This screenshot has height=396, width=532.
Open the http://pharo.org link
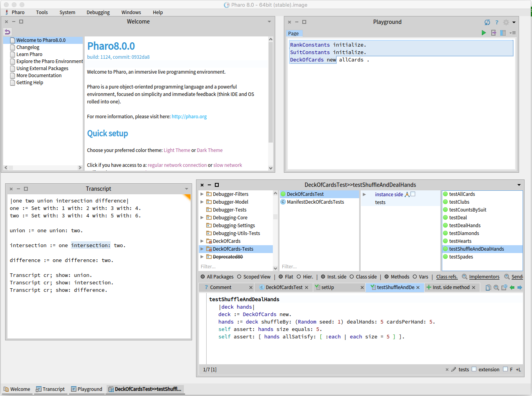tap(189, 117)
